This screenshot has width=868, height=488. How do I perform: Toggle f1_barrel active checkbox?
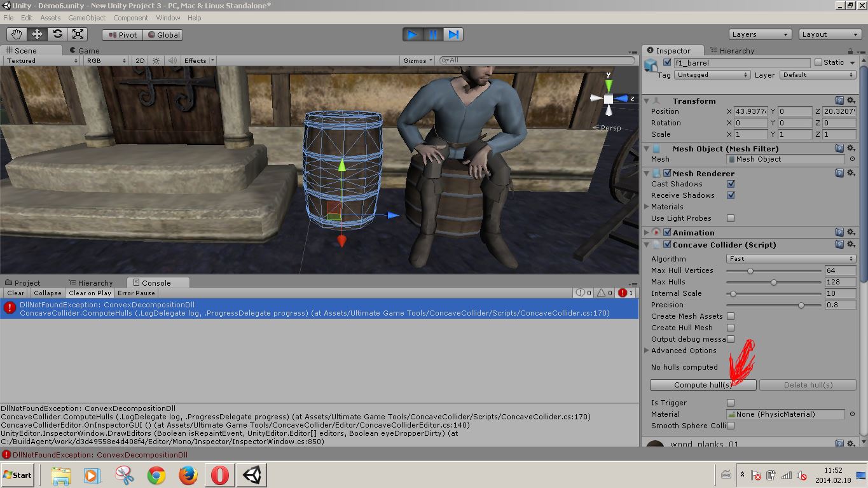point(666,63)
